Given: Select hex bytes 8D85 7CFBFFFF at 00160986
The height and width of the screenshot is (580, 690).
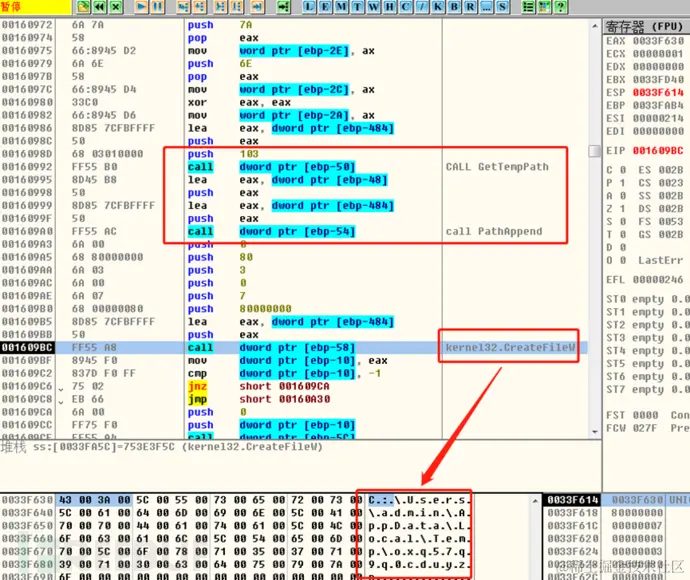Looking at the screenshot, I should pos(113,128).
